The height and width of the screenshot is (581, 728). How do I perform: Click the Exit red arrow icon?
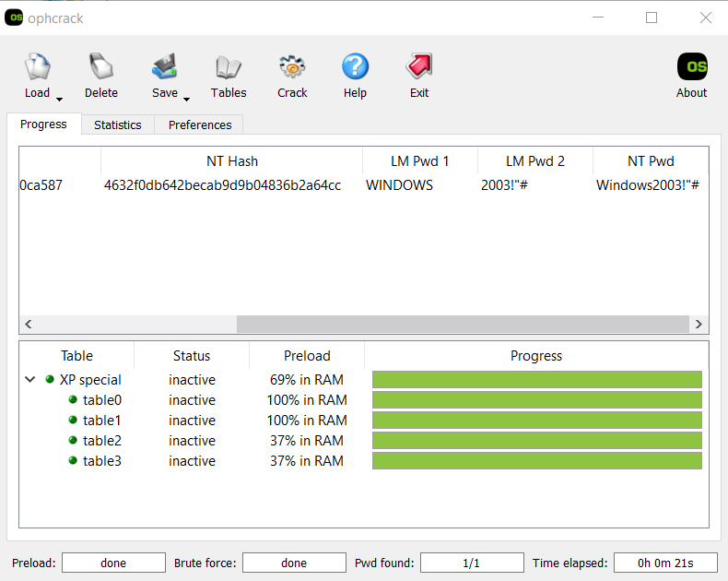point(419,66)
